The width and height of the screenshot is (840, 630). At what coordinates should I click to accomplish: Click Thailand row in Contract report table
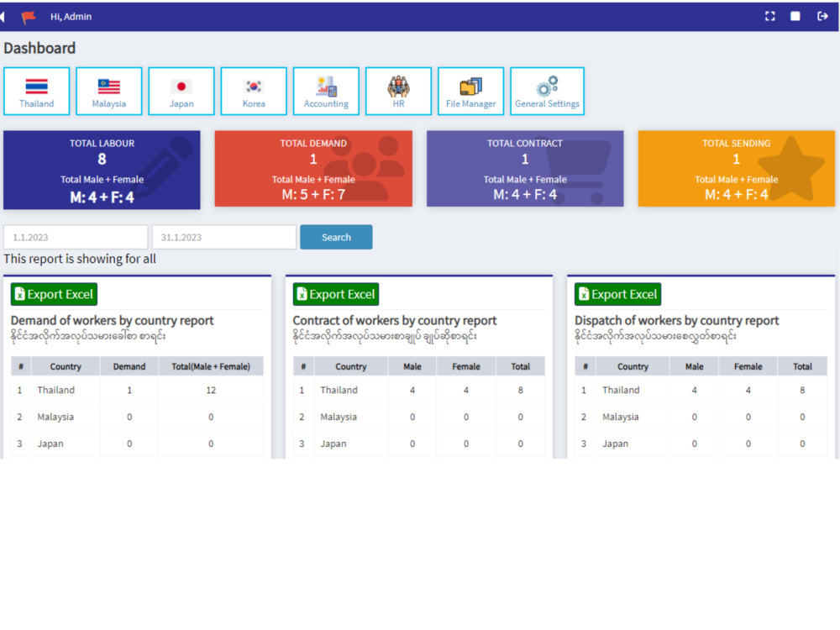click(419, 390)
